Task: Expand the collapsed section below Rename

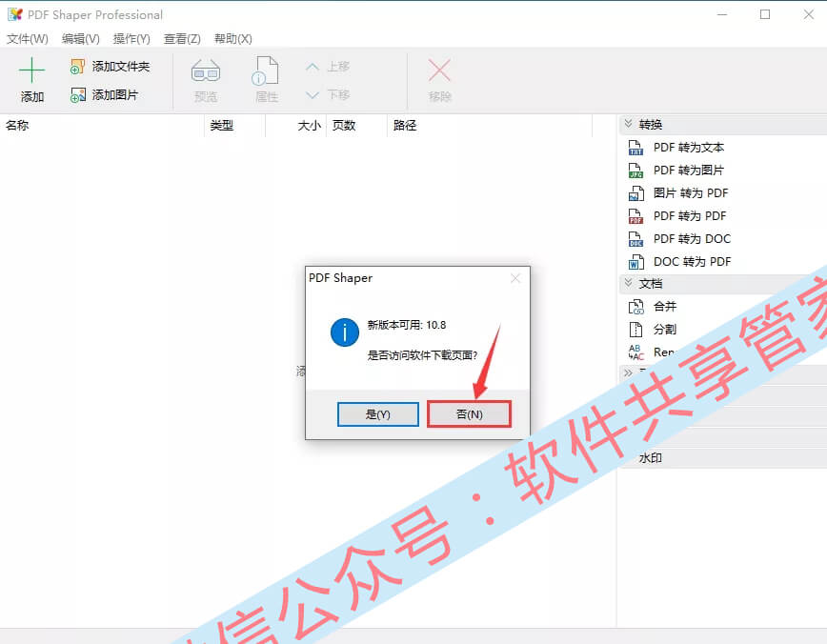Action: [628, 372]
